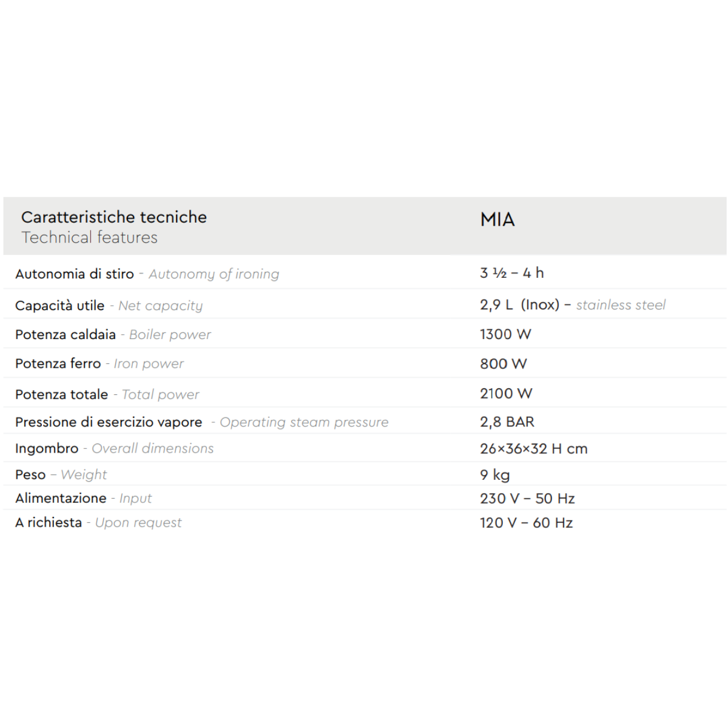Select the 'Potenza totale' row label
The width and height of the screenshot is (728, 728).
pos(62,394)
